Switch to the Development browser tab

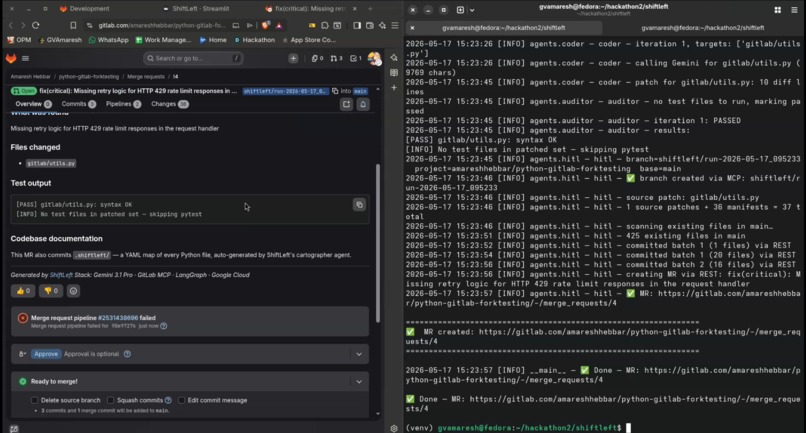pos(84,9)
